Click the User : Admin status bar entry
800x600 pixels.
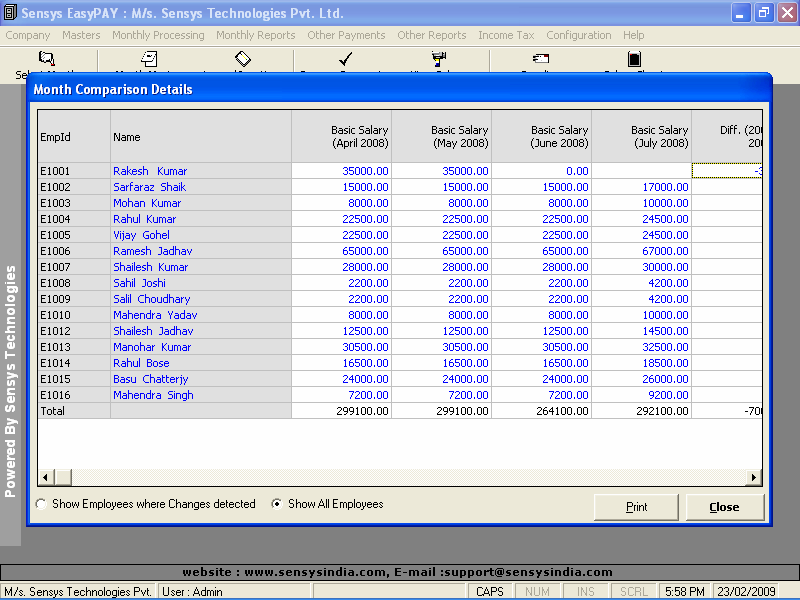[235, 591]
